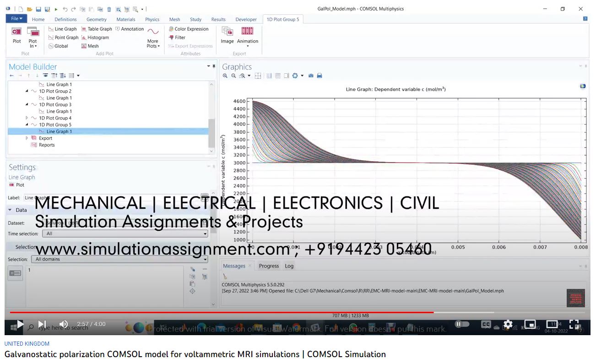Image resolution: width=596 pixels, height=364 pixels.
Task: Switch to the Progress tab
Action: [x=269, y=266]
